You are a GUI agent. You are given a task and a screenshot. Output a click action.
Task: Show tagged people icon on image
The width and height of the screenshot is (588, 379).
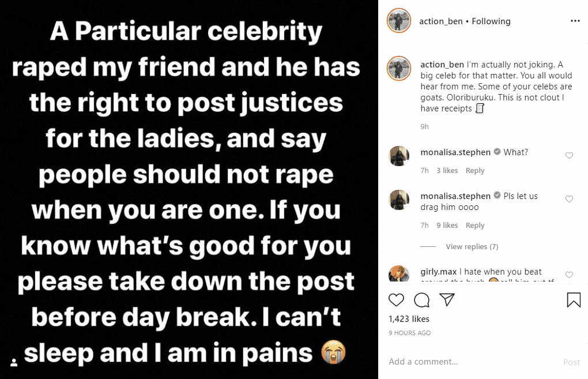tap(14, 363)
